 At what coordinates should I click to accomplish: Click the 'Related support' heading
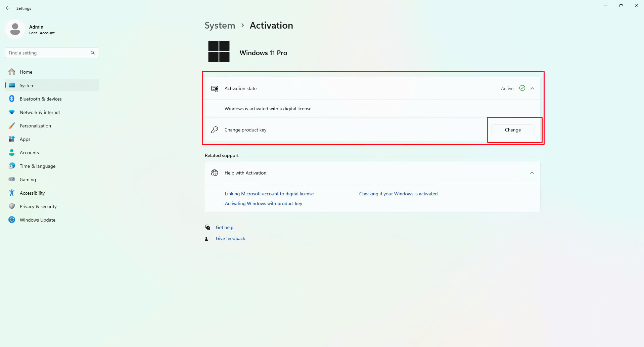coord(222,155)
